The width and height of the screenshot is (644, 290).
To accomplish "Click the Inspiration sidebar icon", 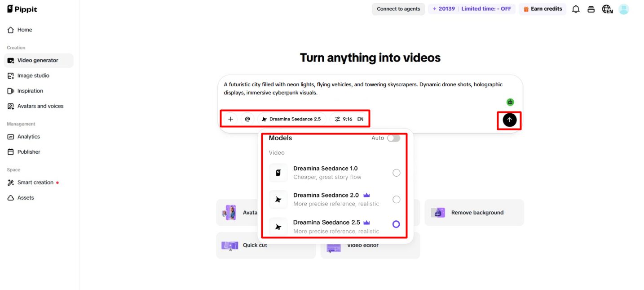I will (11, 91).
